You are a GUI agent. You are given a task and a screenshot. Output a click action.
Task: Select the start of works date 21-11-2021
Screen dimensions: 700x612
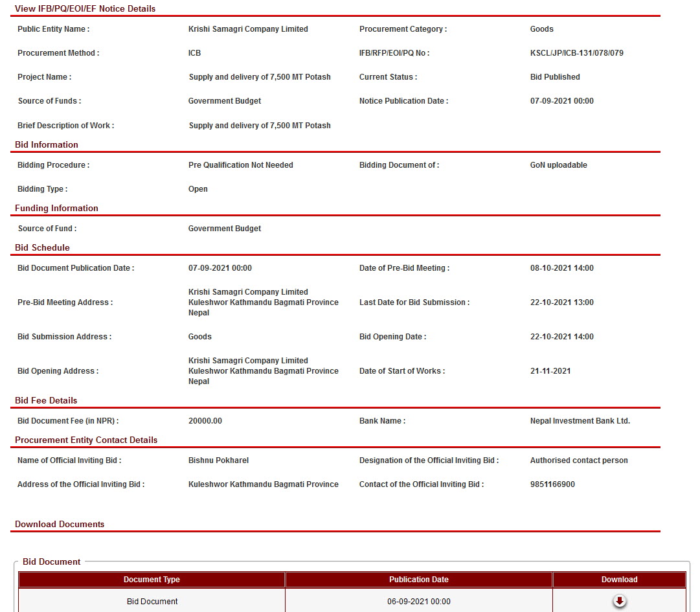(x=550, y=371)
